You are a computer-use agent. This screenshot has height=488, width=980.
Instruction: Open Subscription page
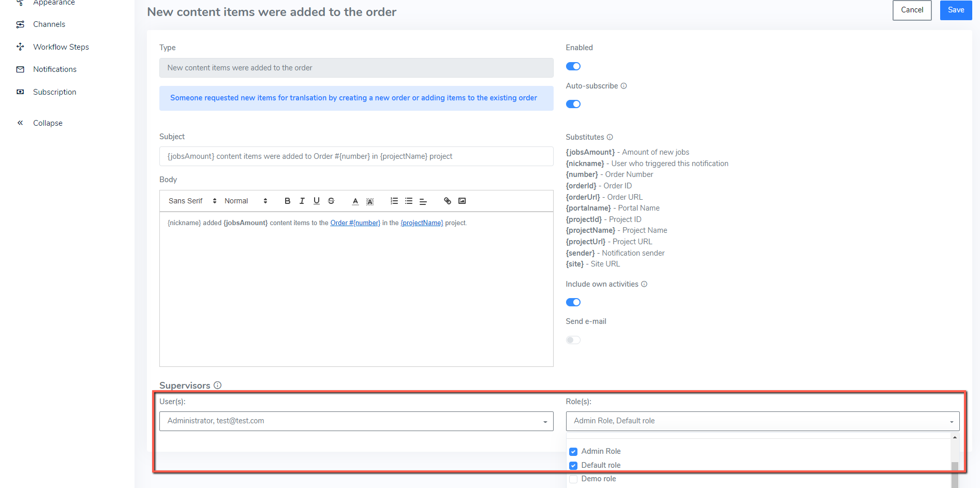coord(55,92)
